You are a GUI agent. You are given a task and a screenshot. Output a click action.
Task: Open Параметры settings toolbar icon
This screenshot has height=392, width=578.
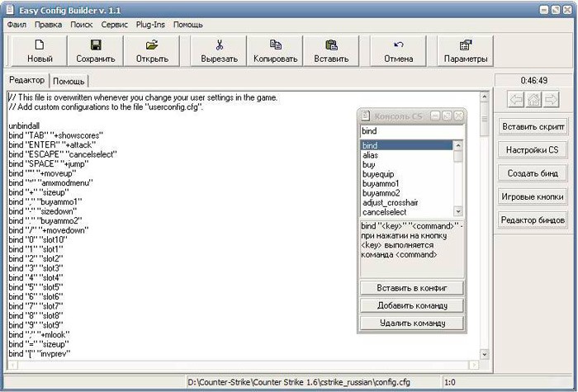pyautogui.click(x=465, y=45)
